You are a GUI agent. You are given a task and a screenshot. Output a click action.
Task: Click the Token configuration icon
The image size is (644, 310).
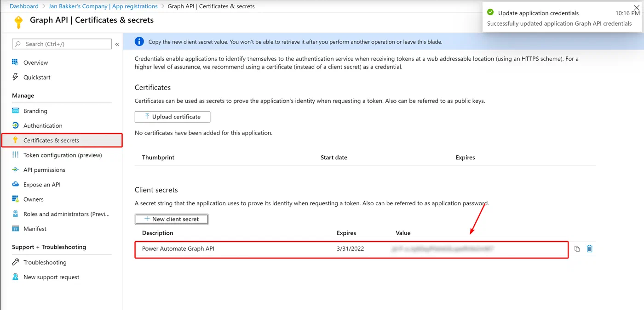(x=15, y=155)
